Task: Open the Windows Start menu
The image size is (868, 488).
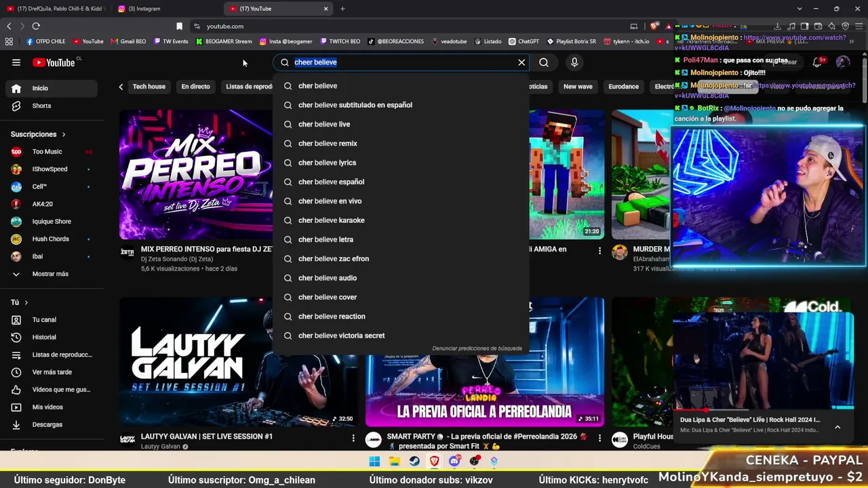Action: click(x=374, y=462)
